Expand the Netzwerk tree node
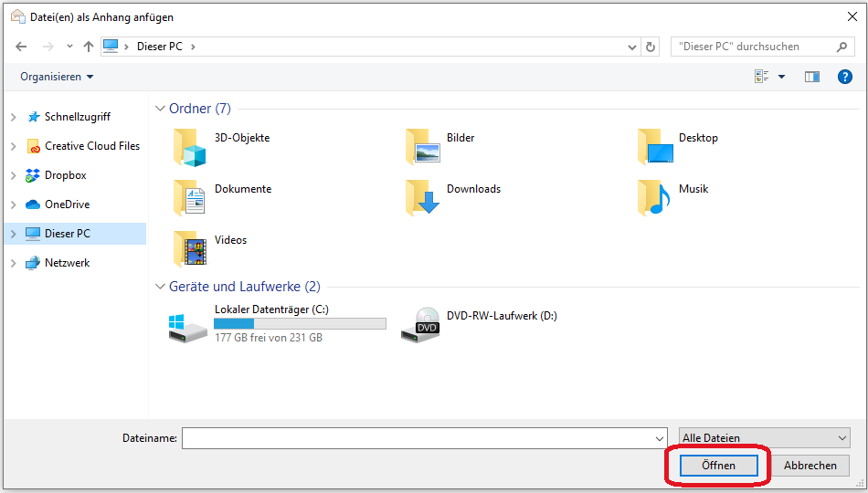The height and width of the screenshot is (493, 868). (x=13, y=263)
